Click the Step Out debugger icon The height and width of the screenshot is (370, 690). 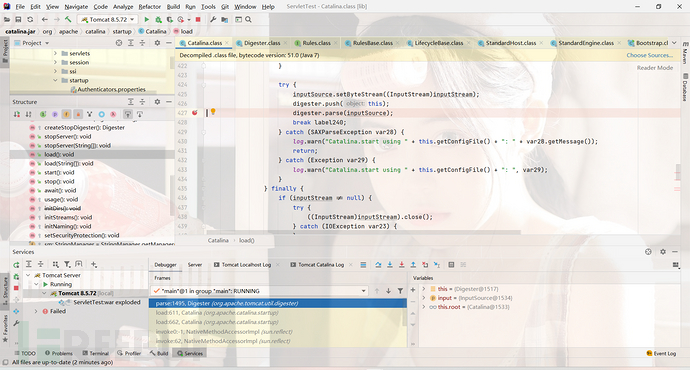[413, 264]
